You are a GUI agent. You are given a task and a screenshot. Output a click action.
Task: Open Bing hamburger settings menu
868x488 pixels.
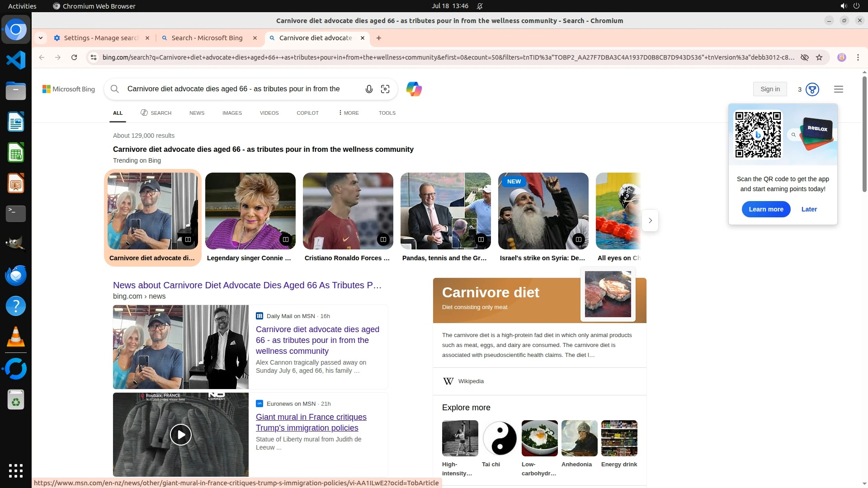click(x=839, y=89)
